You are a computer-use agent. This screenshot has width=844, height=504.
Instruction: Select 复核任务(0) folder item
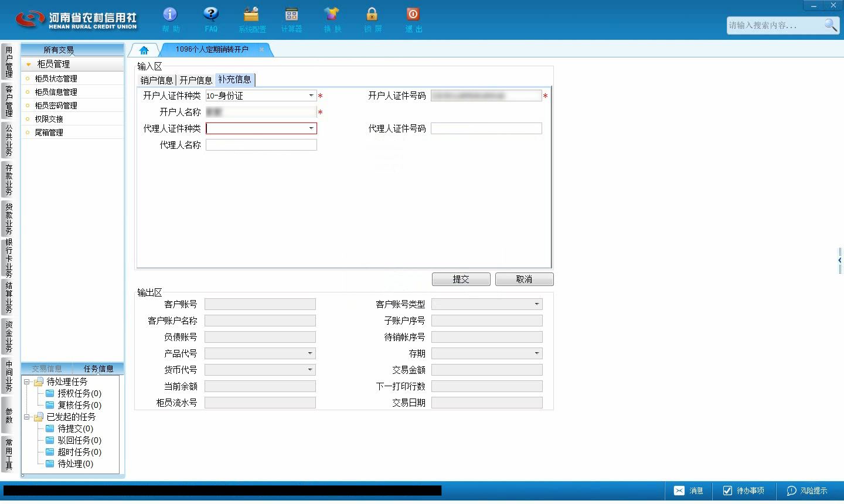(x=73, y=405)
